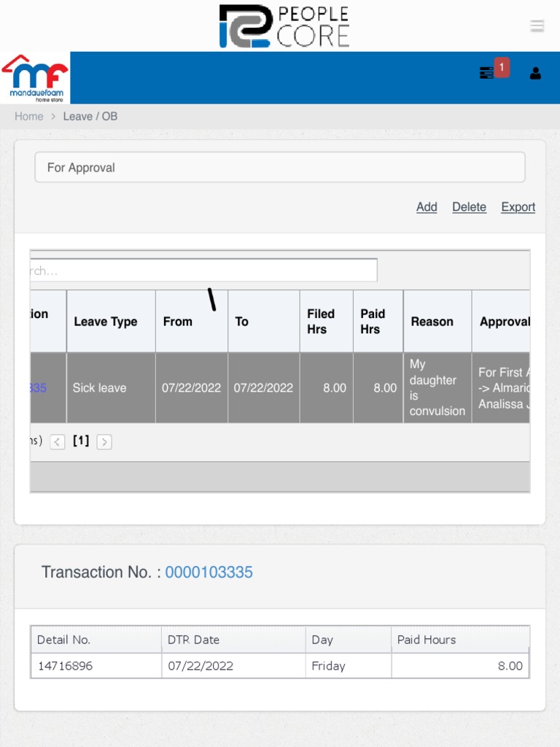Click the Paid Hours column header
Image resolution: width=560 pixels, height=747 pixels.
pos(460,639)
